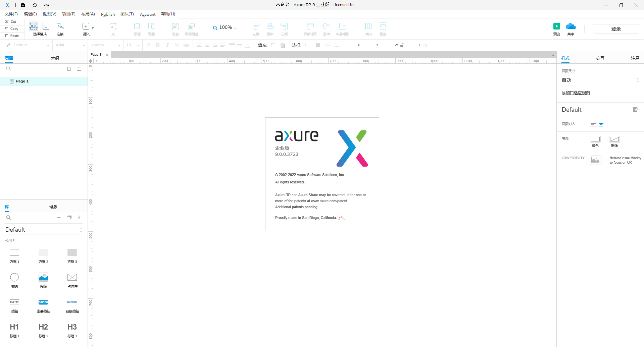Viewport: 644px width, 347px height.
Task: Click the search icon in pages panel
Action: point(9,69)
